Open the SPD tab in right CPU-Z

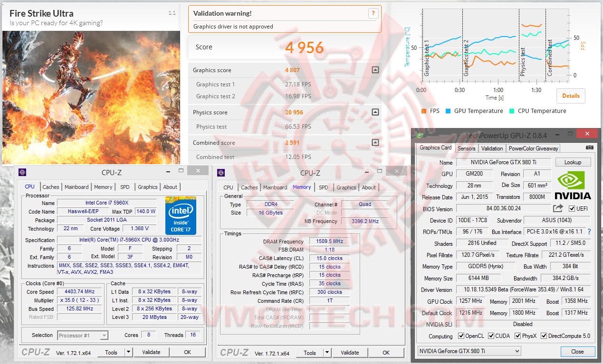(x=324, y=187)
